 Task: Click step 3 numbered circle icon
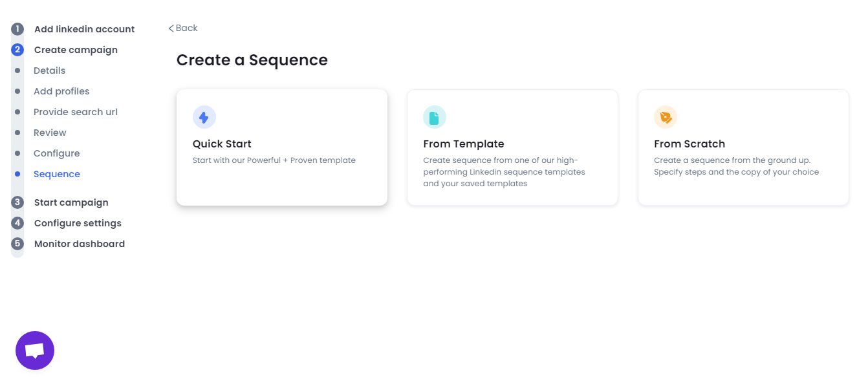(x=17, y=202)
